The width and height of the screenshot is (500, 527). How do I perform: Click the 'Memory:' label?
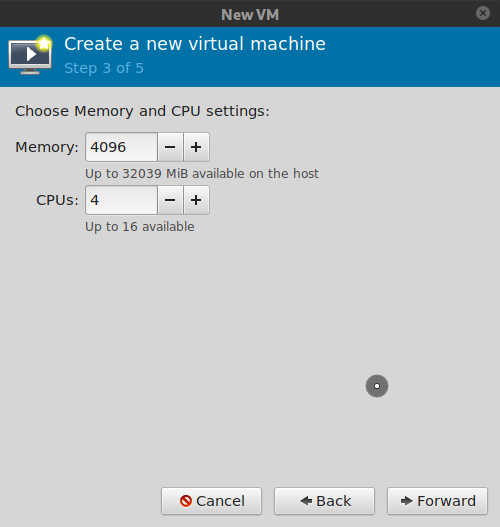click(47, 147)
